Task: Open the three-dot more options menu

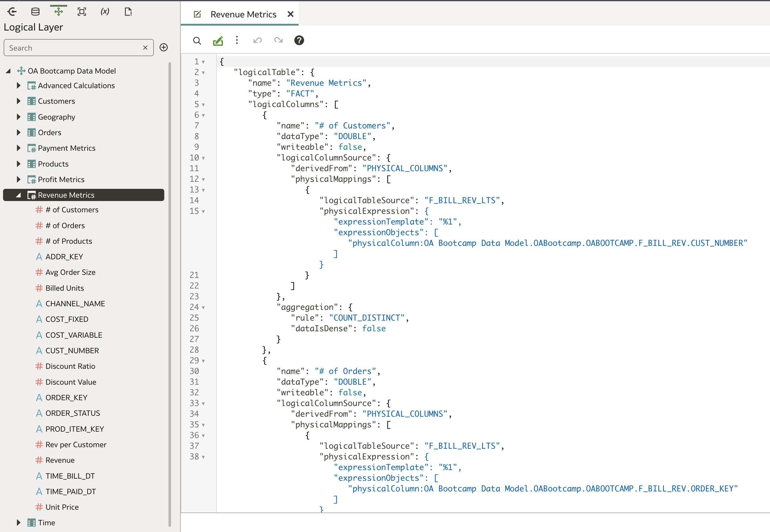Action: [237, 40]
